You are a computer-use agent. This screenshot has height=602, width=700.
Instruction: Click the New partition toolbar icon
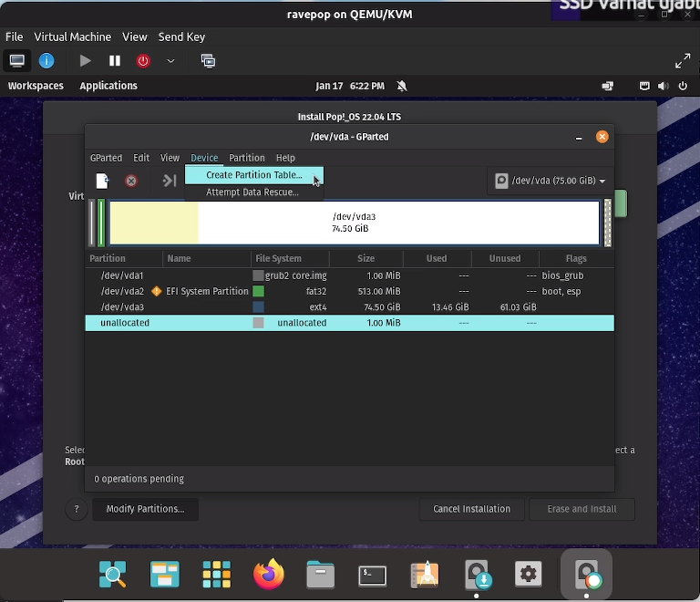pos(102,181)
